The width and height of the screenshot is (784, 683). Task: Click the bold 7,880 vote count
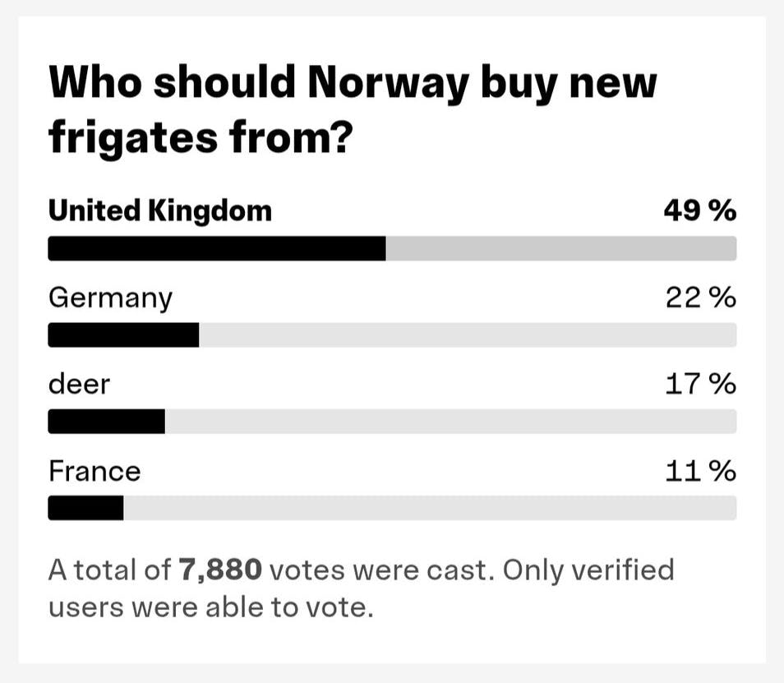(220, 570)
